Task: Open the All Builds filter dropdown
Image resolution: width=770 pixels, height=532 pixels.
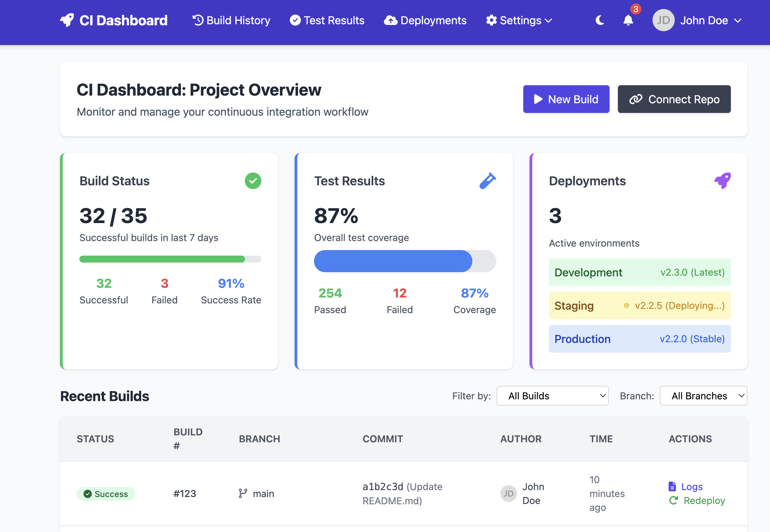Action: [552, 396]
